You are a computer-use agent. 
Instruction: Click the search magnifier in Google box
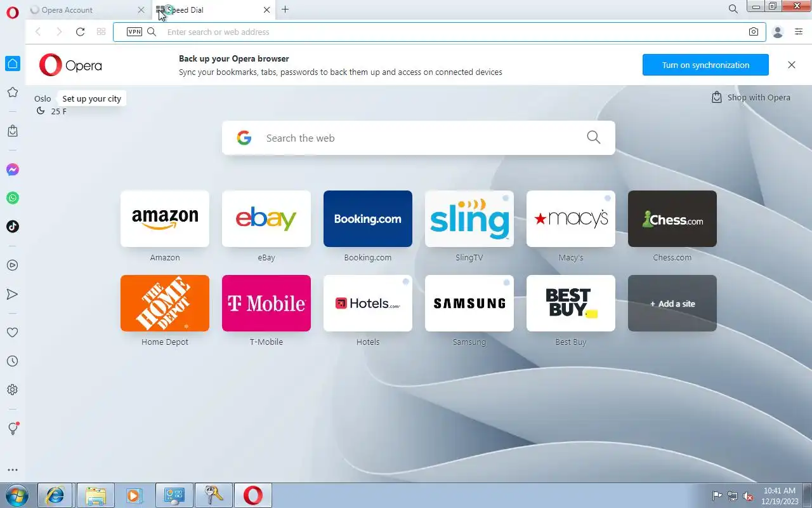click(x=594, y=137)
